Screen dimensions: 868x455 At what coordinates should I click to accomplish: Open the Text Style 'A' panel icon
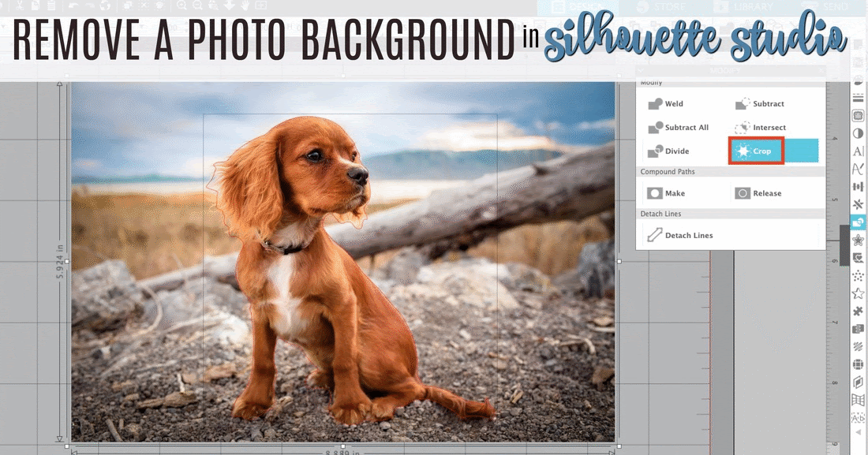858,151
